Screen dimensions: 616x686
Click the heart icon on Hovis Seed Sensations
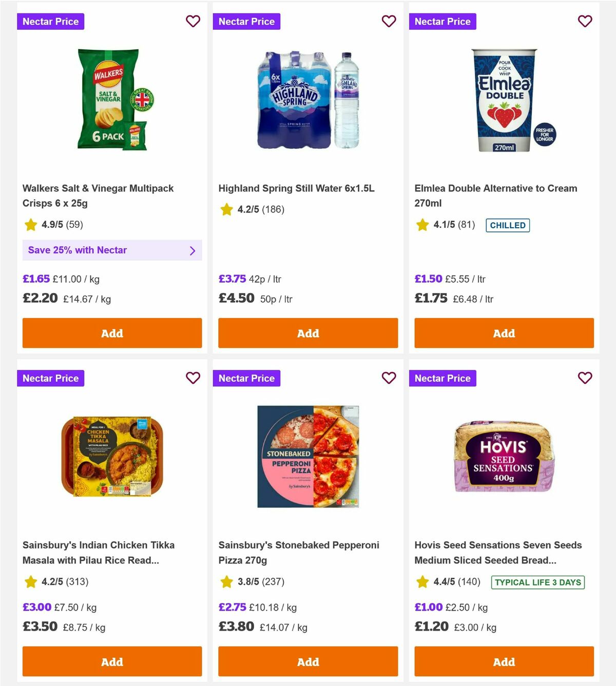click(585, 378)
